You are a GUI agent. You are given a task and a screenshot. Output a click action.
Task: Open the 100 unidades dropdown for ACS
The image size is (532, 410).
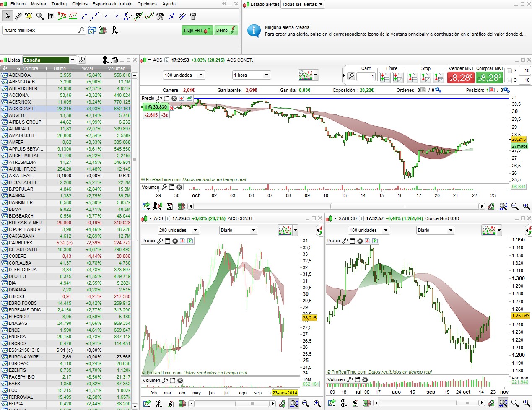(184, 75)
